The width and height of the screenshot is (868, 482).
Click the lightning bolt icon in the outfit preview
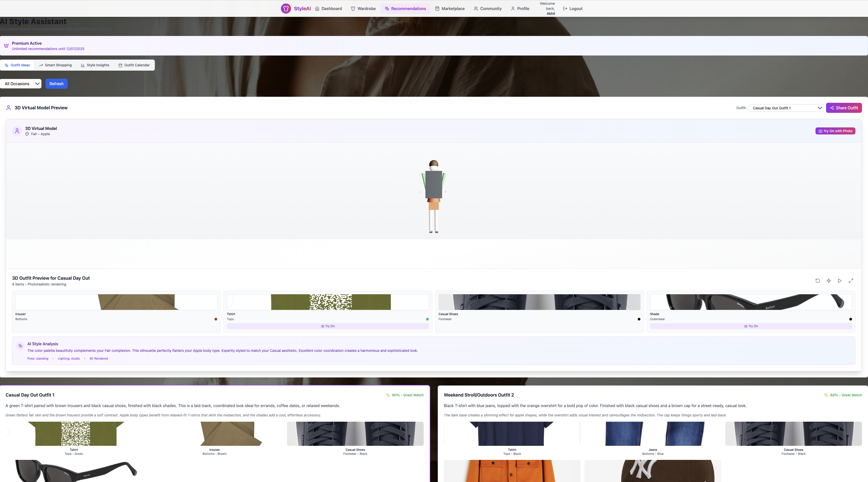[829, 281]
